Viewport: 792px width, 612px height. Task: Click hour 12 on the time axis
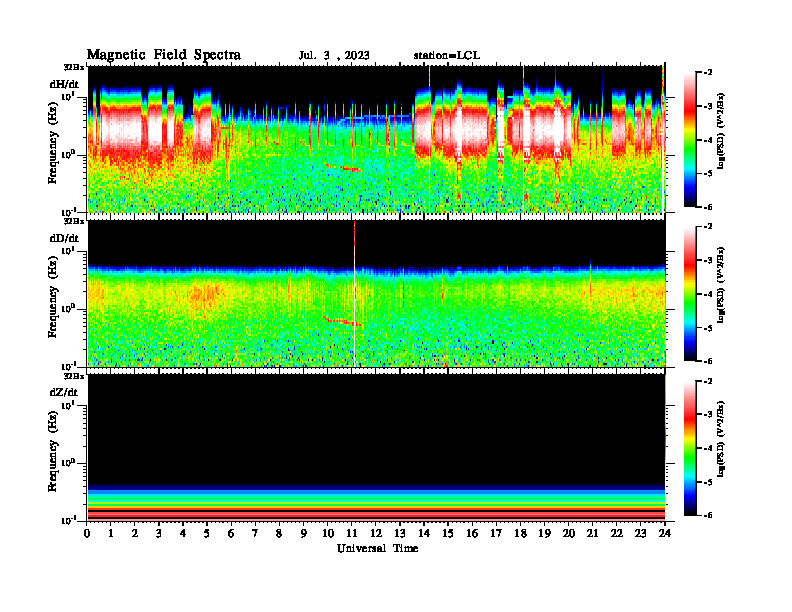pos(376,534)
